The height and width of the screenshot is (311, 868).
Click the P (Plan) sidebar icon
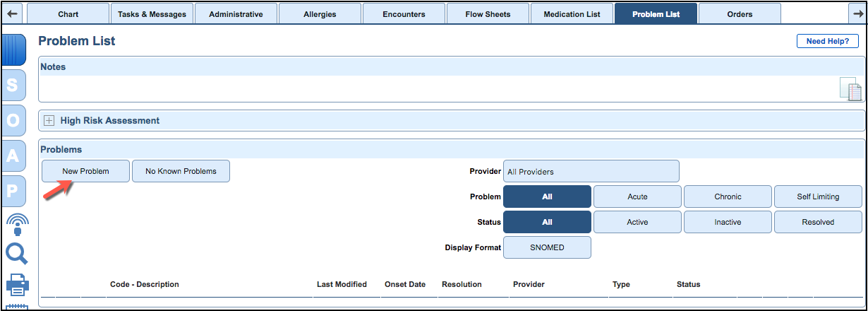[x=14, y=192]
